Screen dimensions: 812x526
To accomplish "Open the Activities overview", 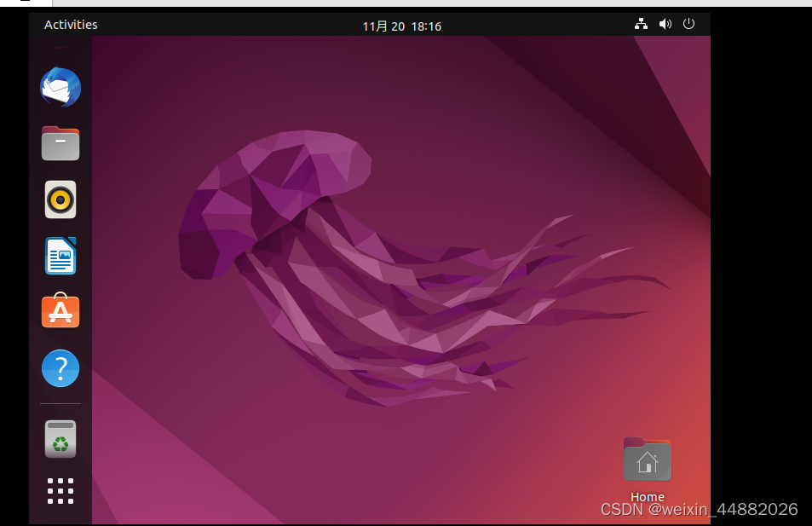I will click(x=71, y=24).
